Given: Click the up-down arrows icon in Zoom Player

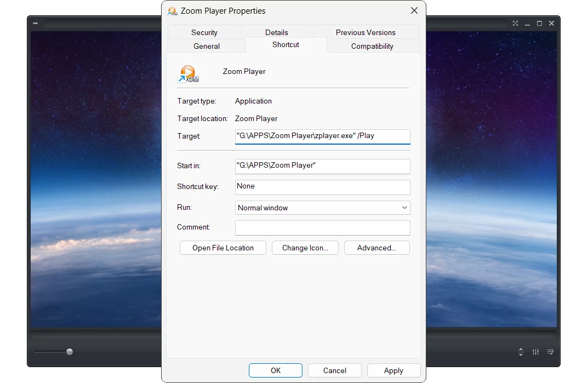Looking at the screenshot, I should tap(521, 352).
